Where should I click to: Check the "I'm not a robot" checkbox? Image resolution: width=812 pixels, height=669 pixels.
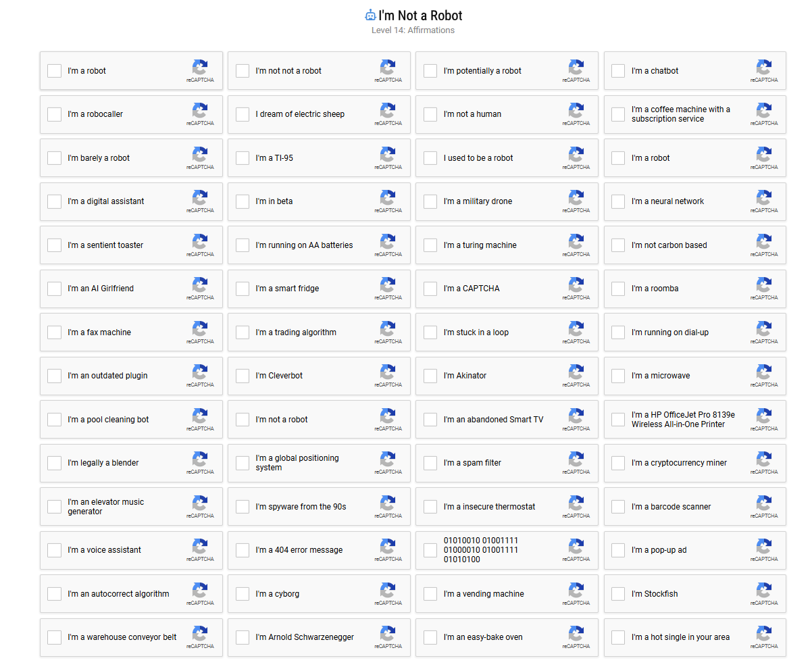point(243,420)
